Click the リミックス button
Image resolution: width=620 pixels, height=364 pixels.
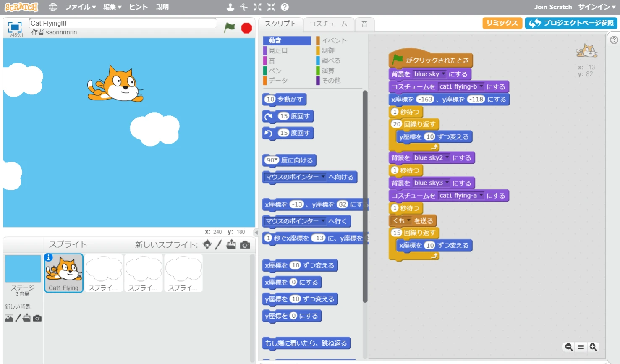click(x=502, y=23)
